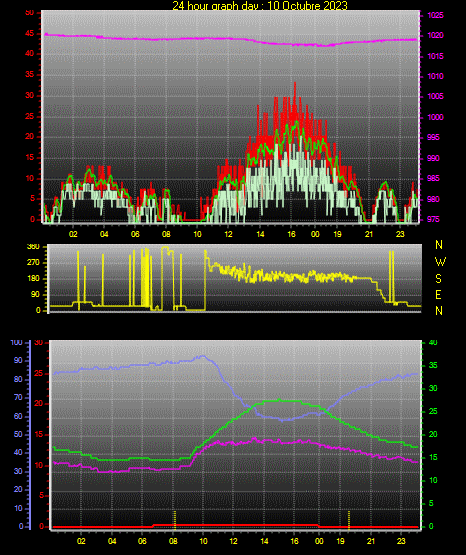This screenshot has width=466, height=555.
Task: Click hour label 12 under the bottom graph
Action: 234,541
